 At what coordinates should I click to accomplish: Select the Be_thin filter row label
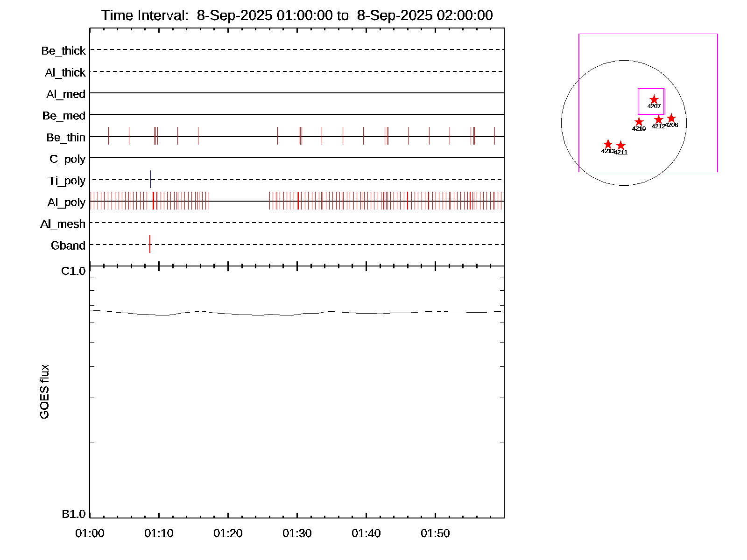66,138
